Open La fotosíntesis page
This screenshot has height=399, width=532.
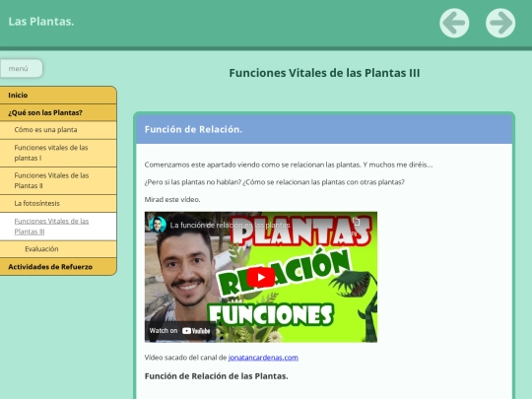tap(58, 204)
